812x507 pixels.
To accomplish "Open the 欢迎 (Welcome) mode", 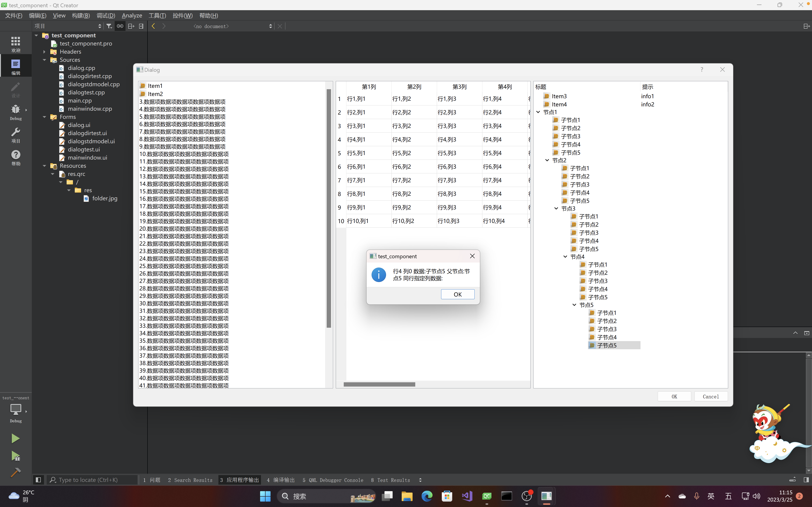I will coord(15,43).
